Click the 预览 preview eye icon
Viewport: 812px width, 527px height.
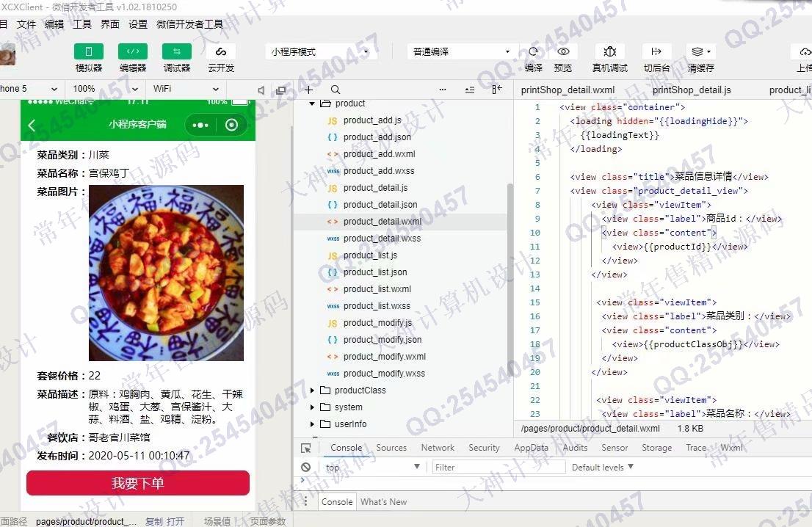pyautogui.click(x=563, y=51)
